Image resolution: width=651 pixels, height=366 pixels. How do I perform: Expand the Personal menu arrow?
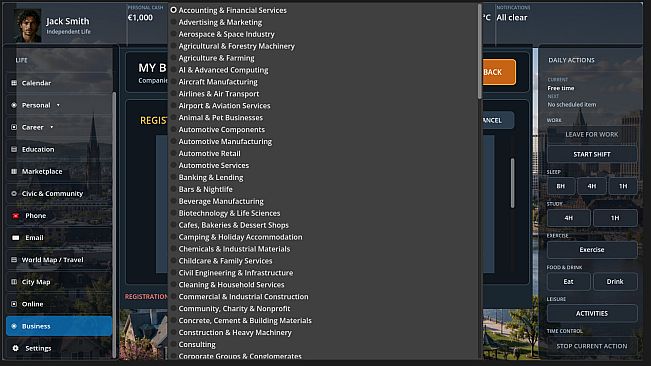pos(58,105)
